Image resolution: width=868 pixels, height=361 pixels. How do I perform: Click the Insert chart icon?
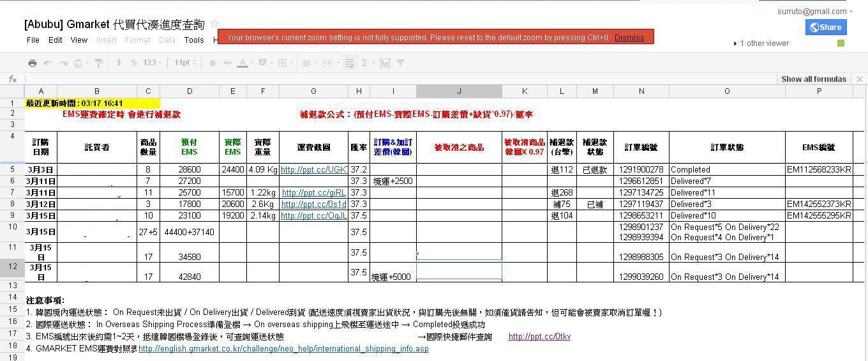click(385, 63)
